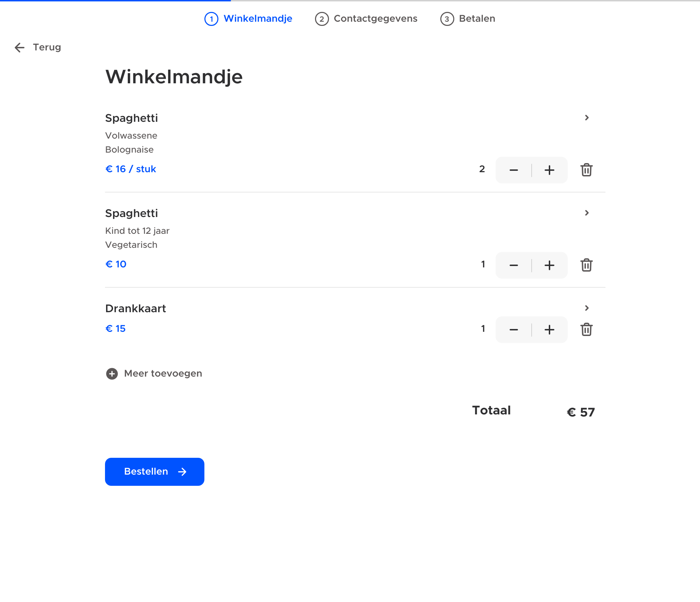
Task: Click the Winkelmandje page heading
Action: 174,77
